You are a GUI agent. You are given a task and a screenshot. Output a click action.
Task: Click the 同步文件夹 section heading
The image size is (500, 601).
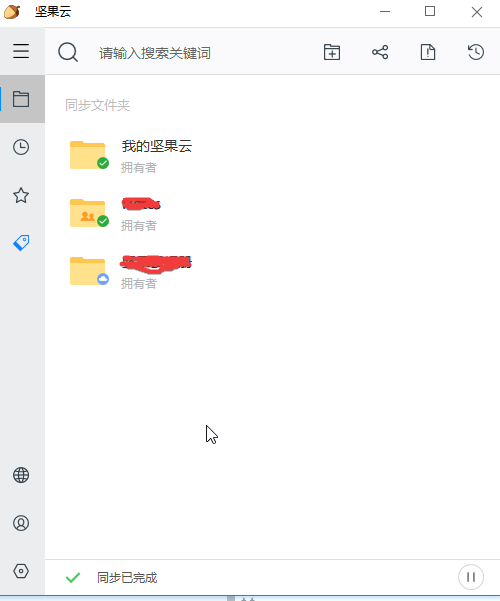click(x=97, y=105)
